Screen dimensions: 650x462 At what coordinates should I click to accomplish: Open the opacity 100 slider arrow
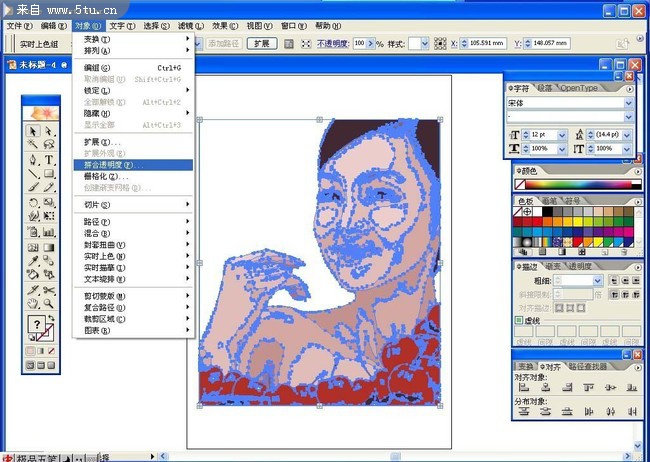pyautogui.click(x=370, y=43)
